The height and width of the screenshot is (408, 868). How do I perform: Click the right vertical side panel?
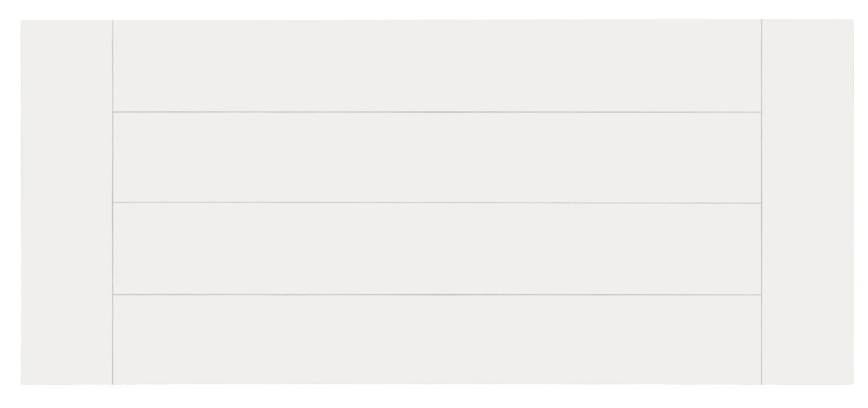click(x=807, y=202)
